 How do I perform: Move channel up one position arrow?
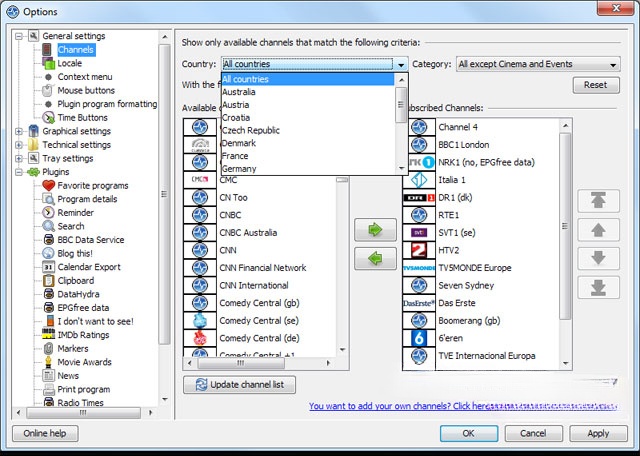598,230
